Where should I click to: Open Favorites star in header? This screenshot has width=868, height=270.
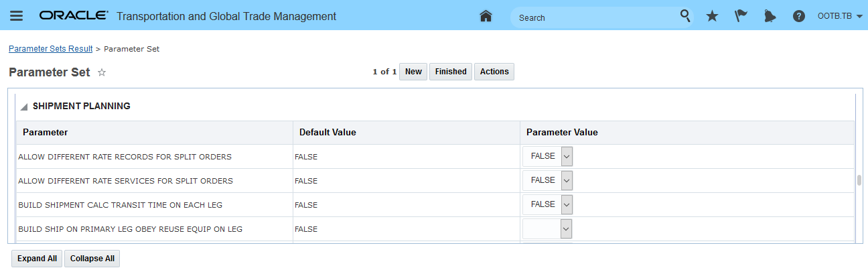[x=712, y=16]
